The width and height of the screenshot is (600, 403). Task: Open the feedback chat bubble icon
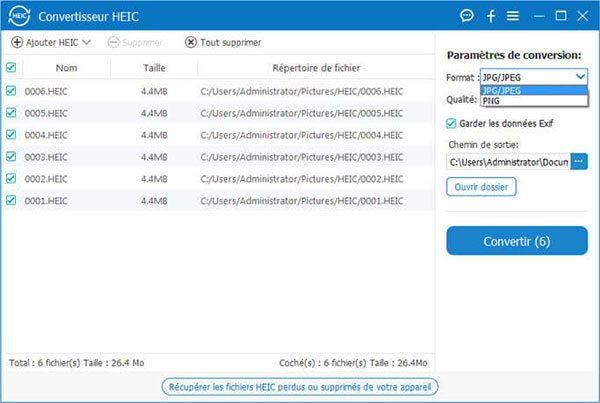click(x=466, y=16)
